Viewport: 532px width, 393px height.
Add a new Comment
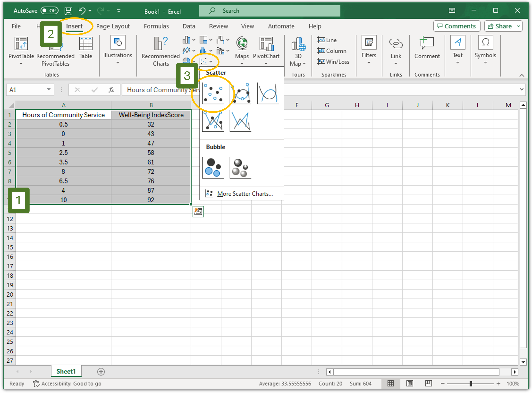(x=427, y=48)
